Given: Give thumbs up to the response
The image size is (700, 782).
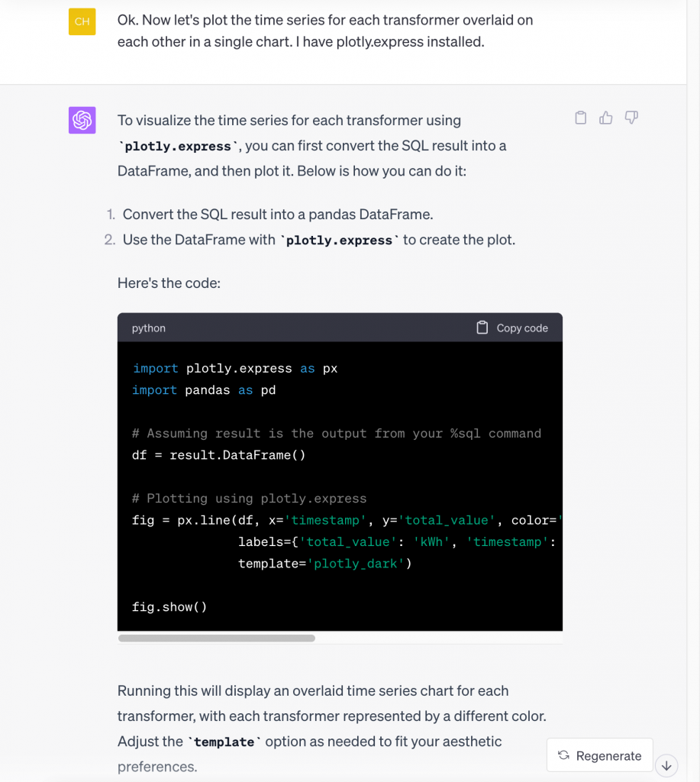Looking at the screenshot, I should [x=606, y=118].
